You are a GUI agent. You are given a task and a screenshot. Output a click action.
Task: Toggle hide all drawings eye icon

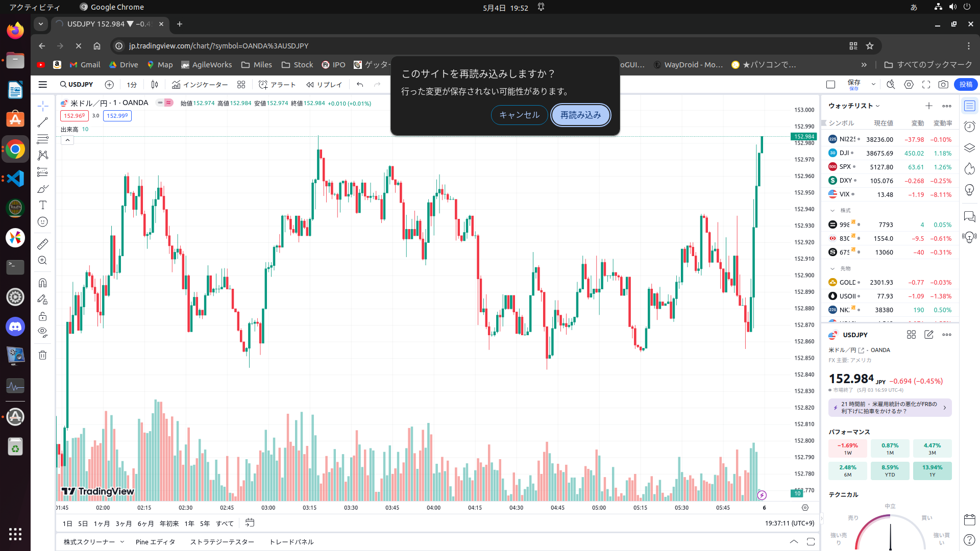[43, 333]
